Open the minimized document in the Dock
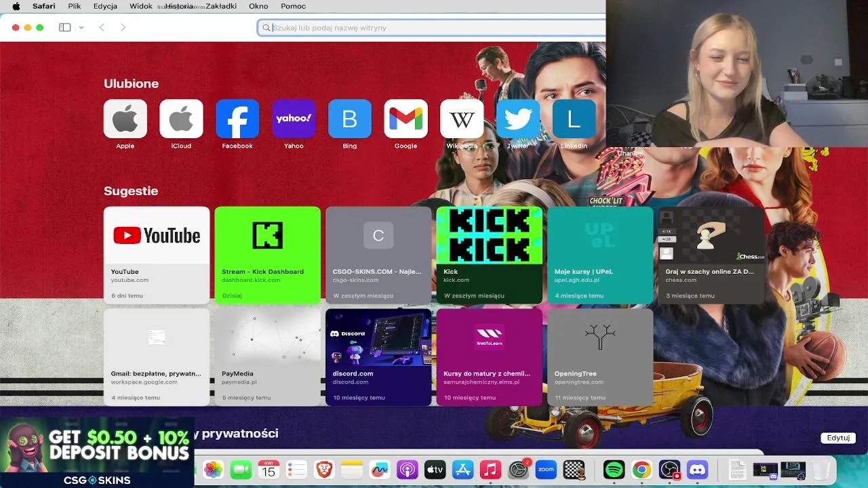 click(x=737, y=470)
